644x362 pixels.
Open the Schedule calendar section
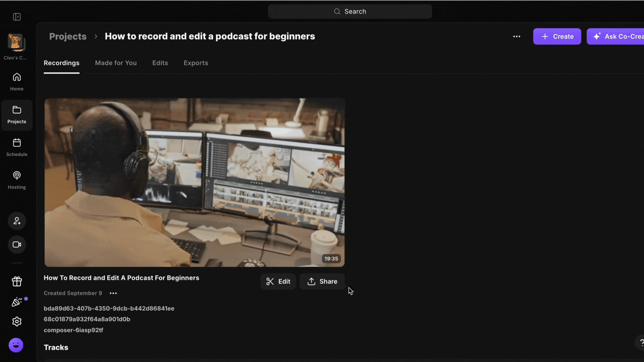pos(17,147)
